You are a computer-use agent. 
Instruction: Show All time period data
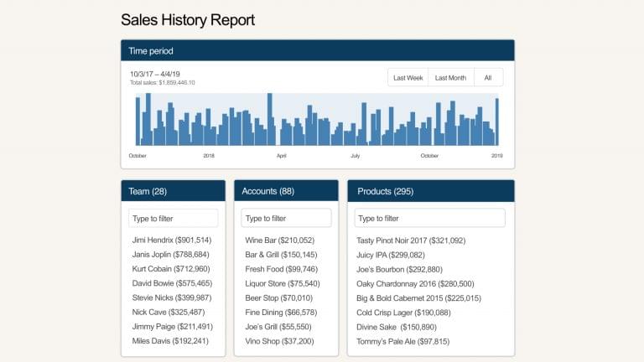coord(488,78)
